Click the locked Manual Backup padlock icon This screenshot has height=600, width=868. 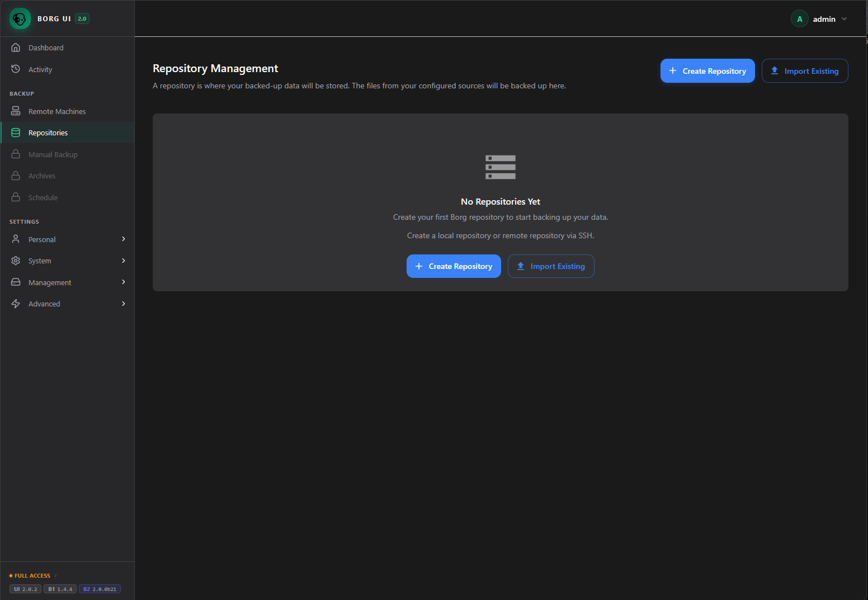16,154
